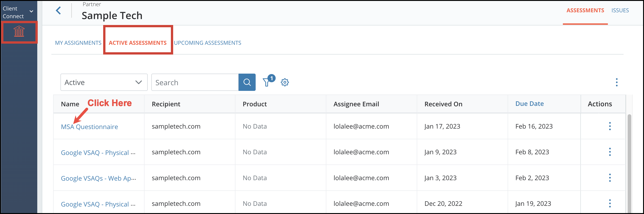Open actions menu for Feb 2, 2023 row
The image size is (644, 214).
[610, 178]
